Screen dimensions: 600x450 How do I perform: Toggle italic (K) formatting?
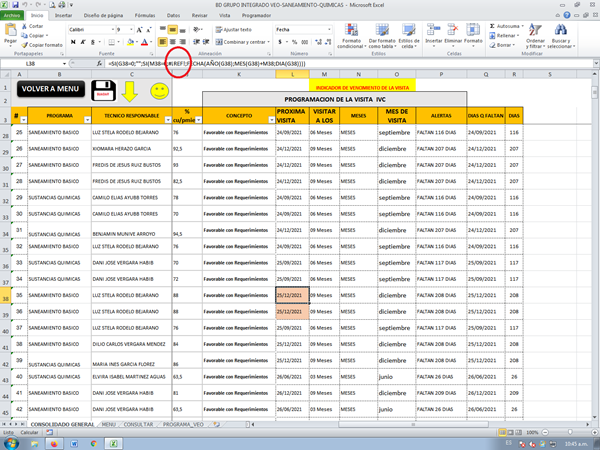click(x=83, y=42)
